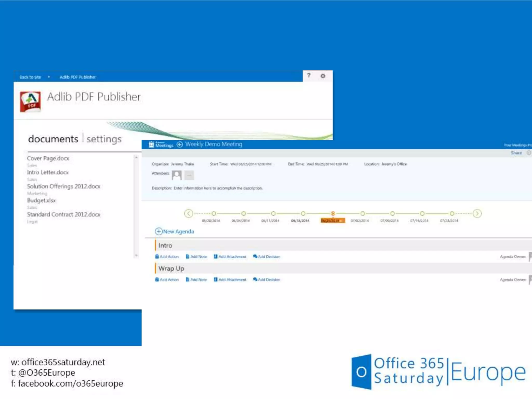Click the Meetings app icon
This screenshot has height=399, width=532.
pos(152,144)
